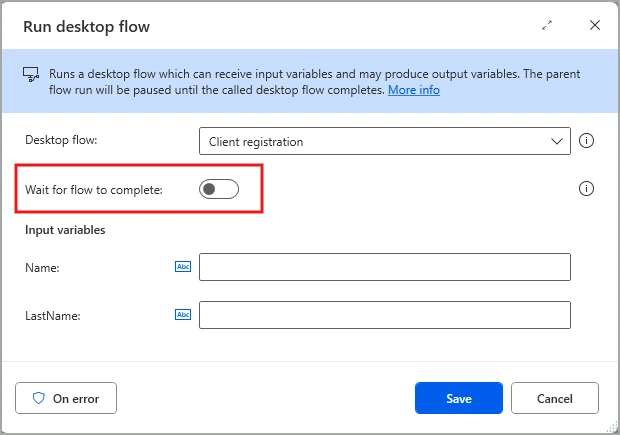This screenshot has height=435, width=620.
Task: Open the Client registration combo box
Action: click(x=384, y=141)
